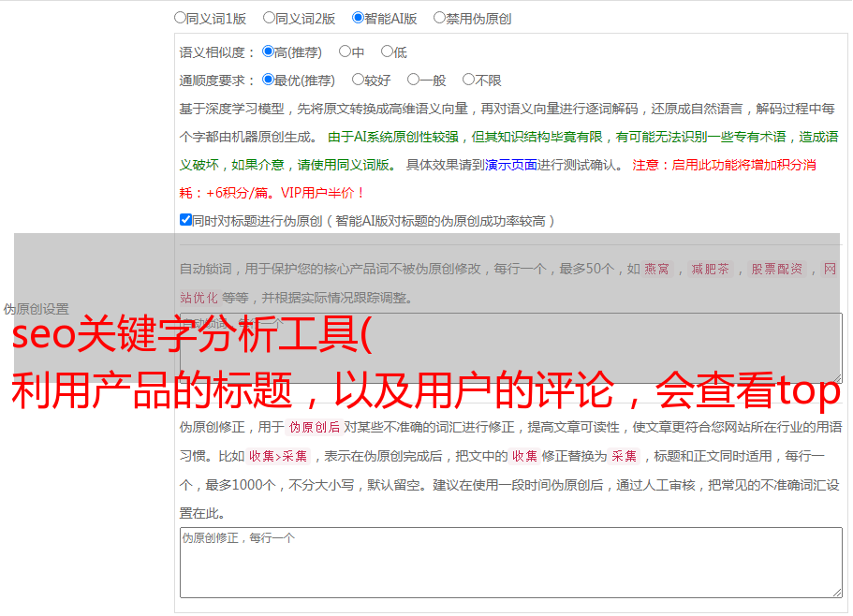Click the 股票配资 example keyword tag

click(776, 269)
